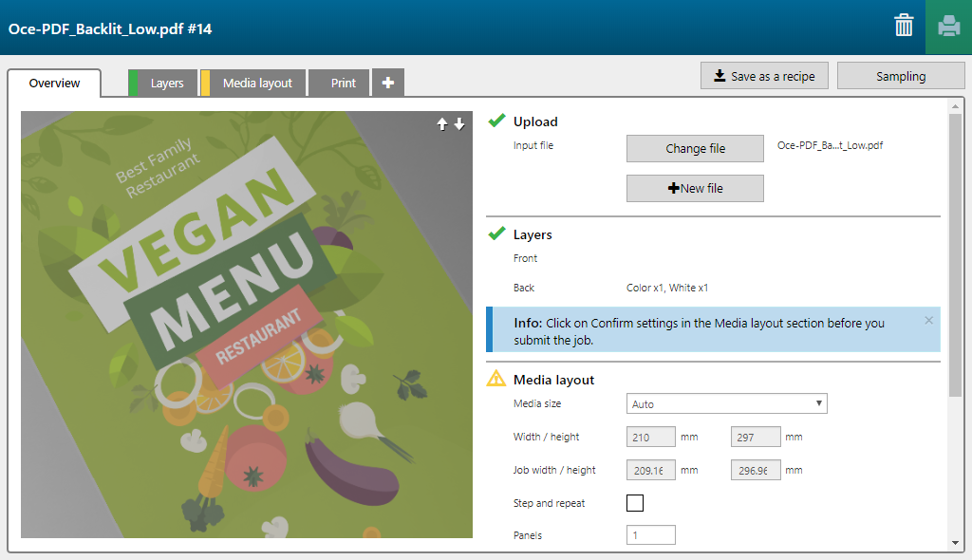Move the preview with the up arrow
The height and width of the screenshot is (560, 972).
[x=442, y=124]
